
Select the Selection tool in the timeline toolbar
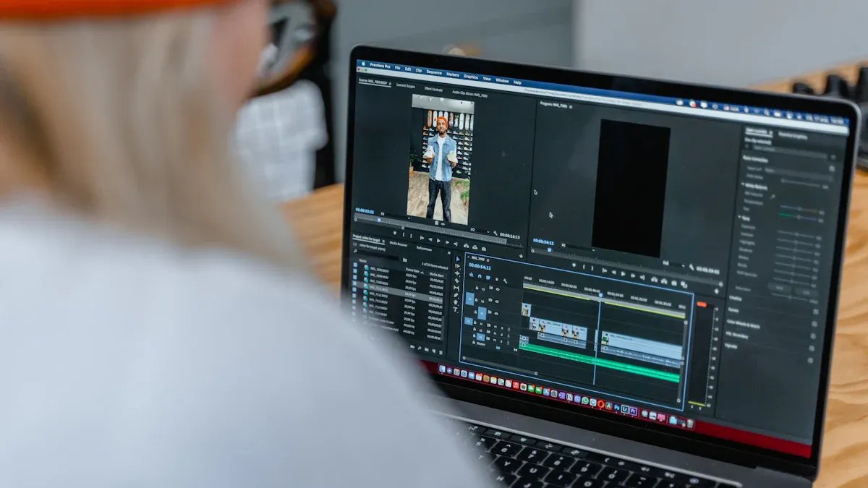(456, 257)
